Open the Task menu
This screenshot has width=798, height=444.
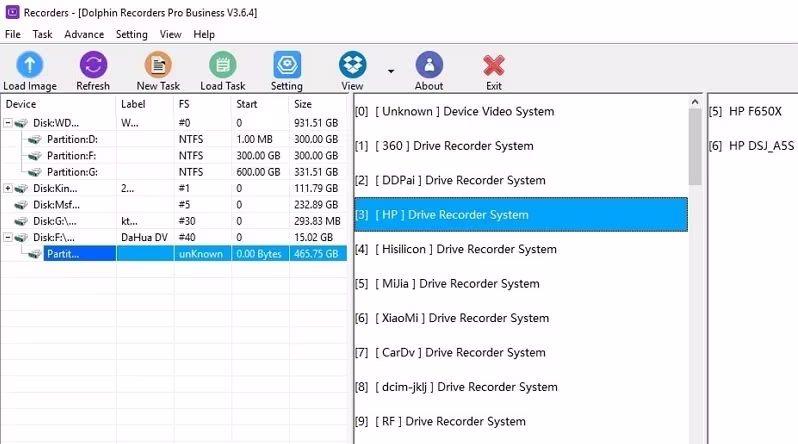pyautogui.click(x=42, y=34)
